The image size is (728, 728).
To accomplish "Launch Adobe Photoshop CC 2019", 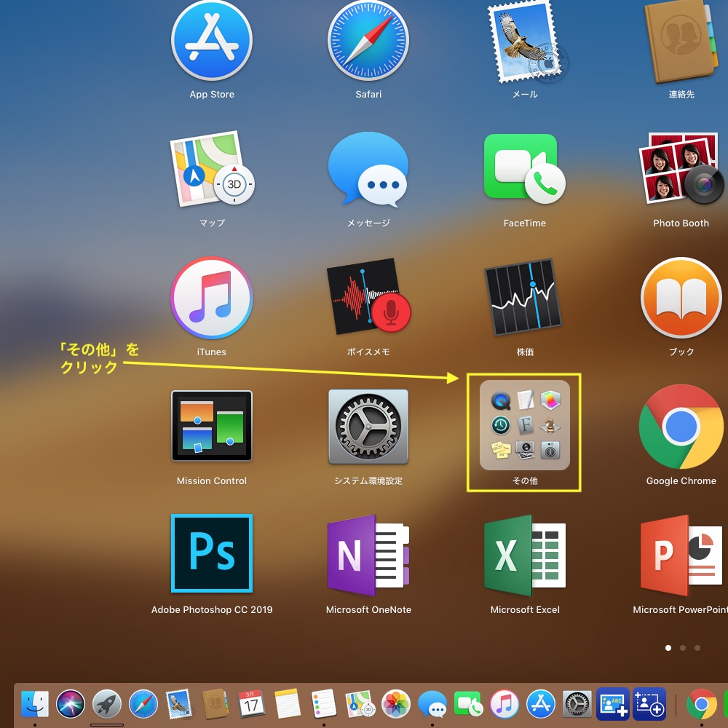I will [x=212, y=553].
